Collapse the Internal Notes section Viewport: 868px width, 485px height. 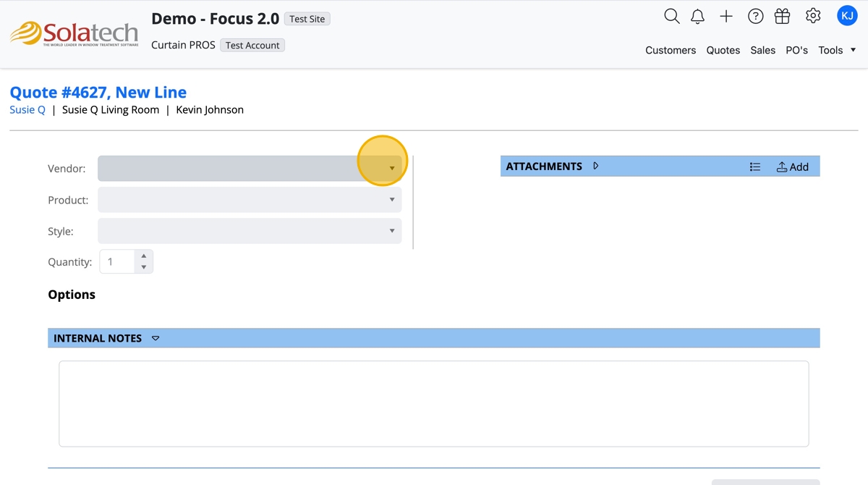tap(156, 338)
